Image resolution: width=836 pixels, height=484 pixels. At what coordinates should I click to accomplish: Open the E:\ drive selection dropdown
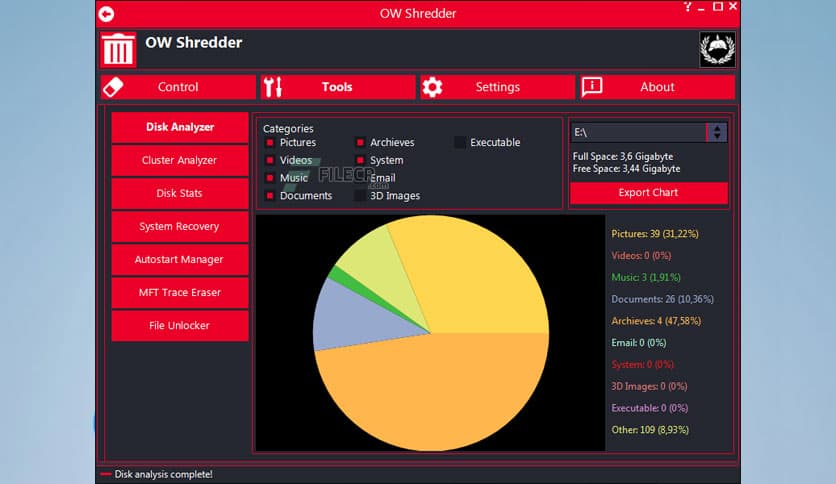(x=638, y=132)
